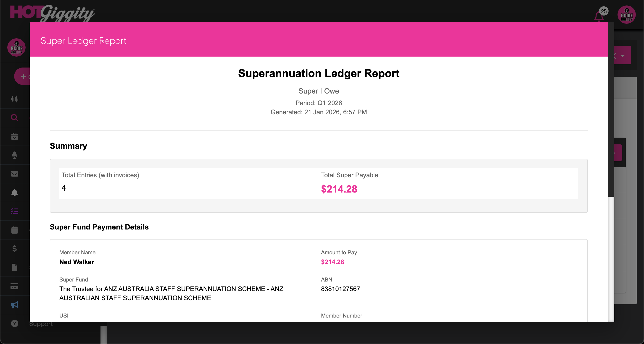644x344 pixels.
Task: Select the microphone icon in sidebar
Action: (14, 155)
